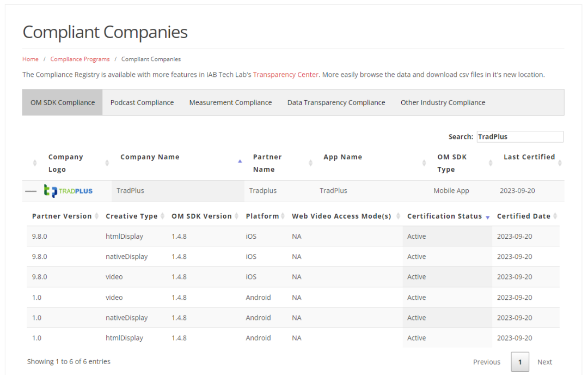Viewport: 588px width, 375px height.
Task: Collapse the TradPlus row details
Action: (31, 191)
